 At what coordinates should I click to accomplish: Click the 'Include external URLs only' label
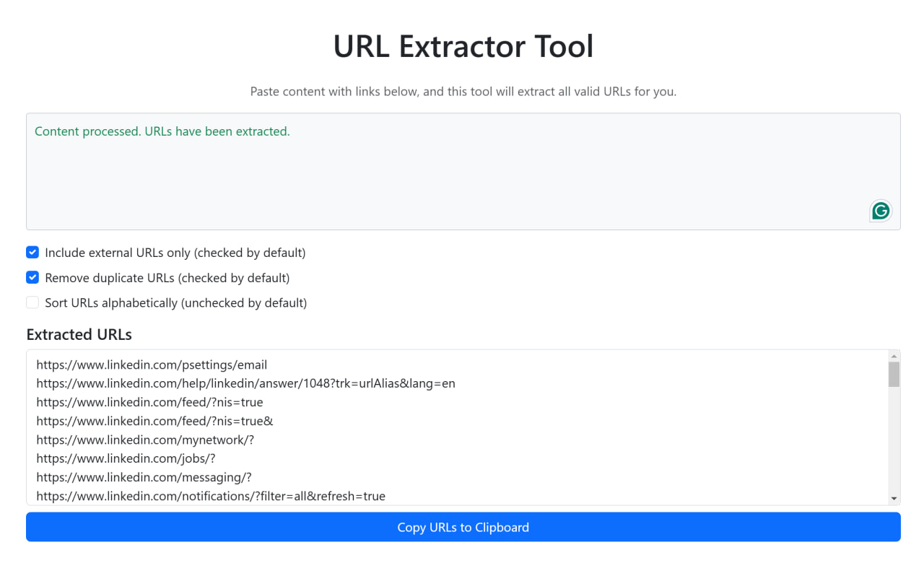coord(175,253)
